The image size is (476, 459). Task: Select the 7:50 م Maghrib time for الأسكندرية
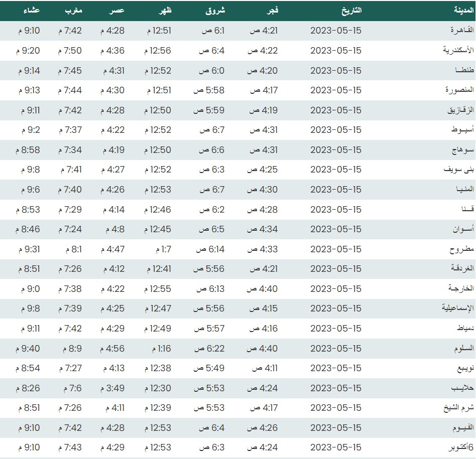point(69,51)
